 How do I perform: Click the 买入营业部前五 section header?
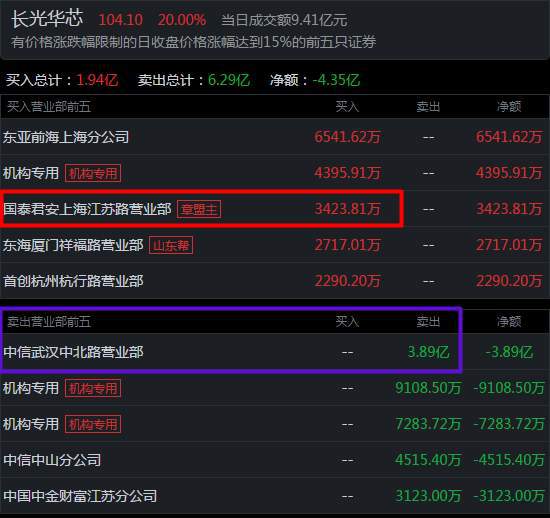(49, 107)
